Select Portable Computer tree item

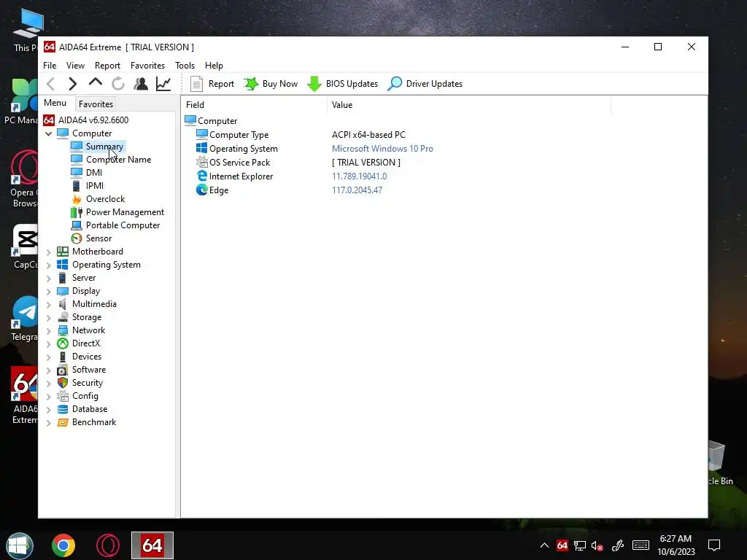[x=123, y=225]
